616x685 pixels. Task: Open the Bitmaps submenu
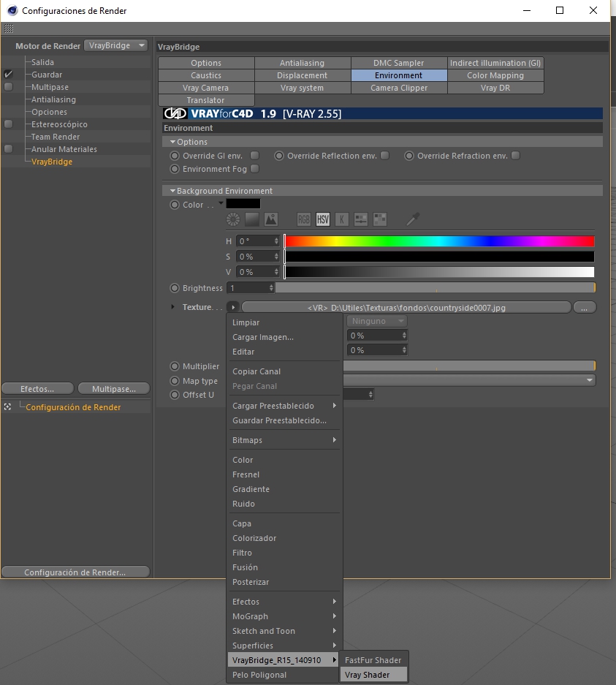(x=284, y=440)
